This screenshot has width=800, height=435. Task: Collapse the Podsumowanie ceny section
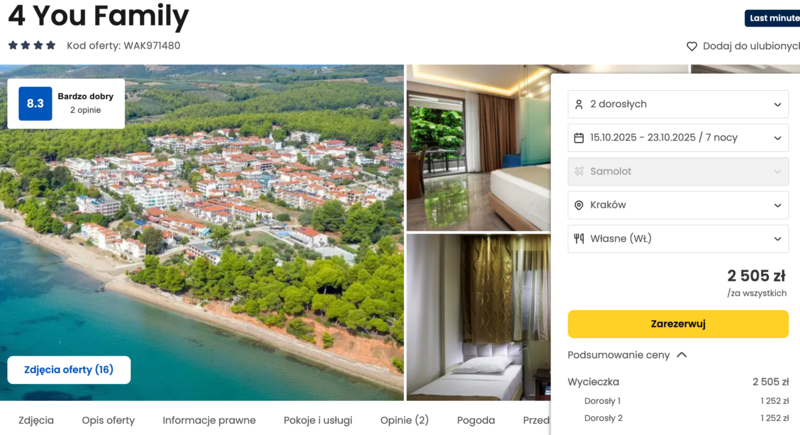(627, 355)
